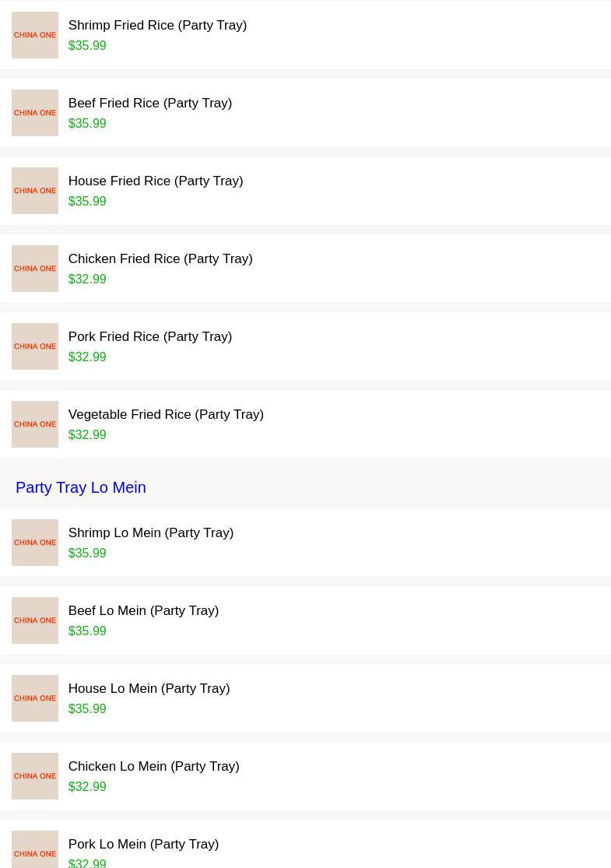Select Beef Fried Rice (Party Tray)
Viewport: 611px width, 868px height.
(149, 104)
